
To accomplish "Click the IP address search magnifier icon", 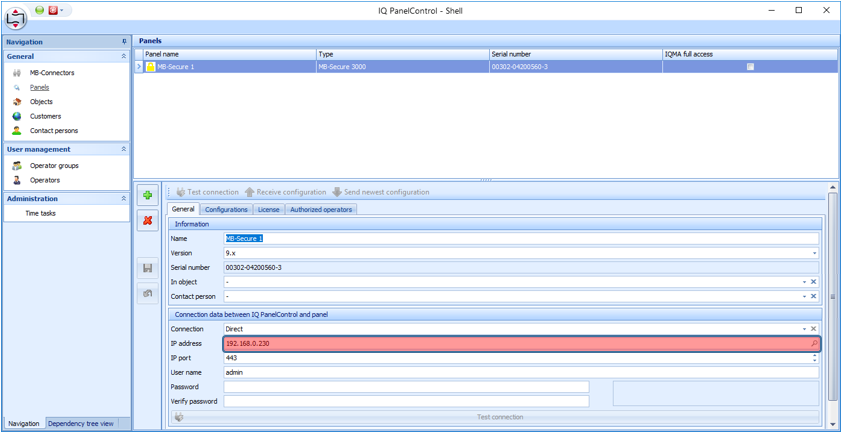I will click(x=814, y=343).
